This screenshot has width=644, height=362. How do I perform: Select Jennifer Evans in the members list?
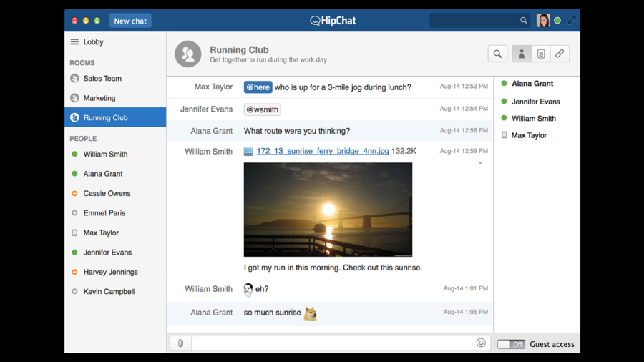tap(535, 102)
